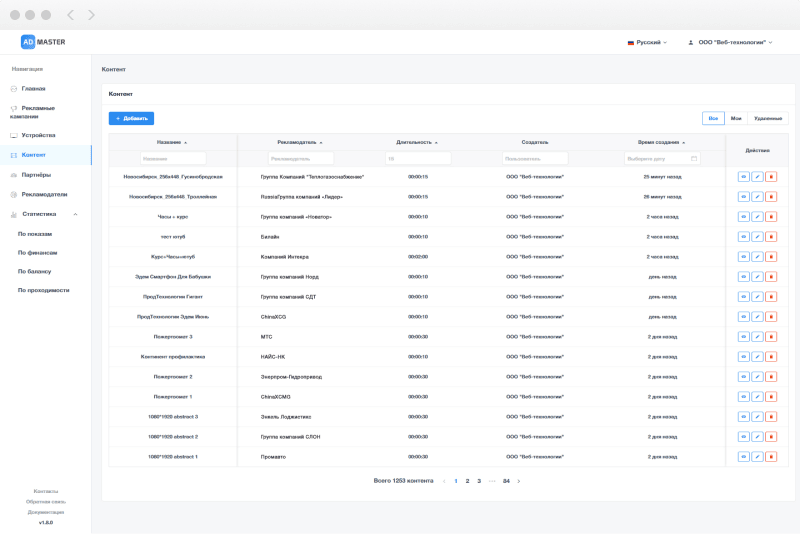Click the Устройства monitor icon in sidebar
The width and height of the screenshot is (800, 534).
click(x=13, y=135)
